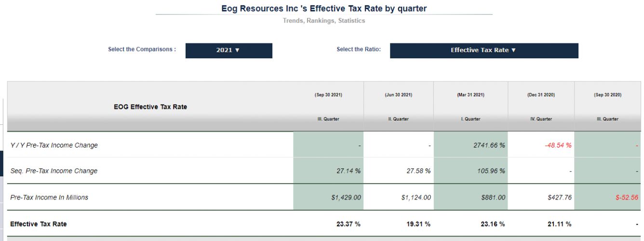This screenshot has width=644, height=241.
Task: Click the 'Y / Y Pre-Tax Income Change' row label
Action: 54,145
